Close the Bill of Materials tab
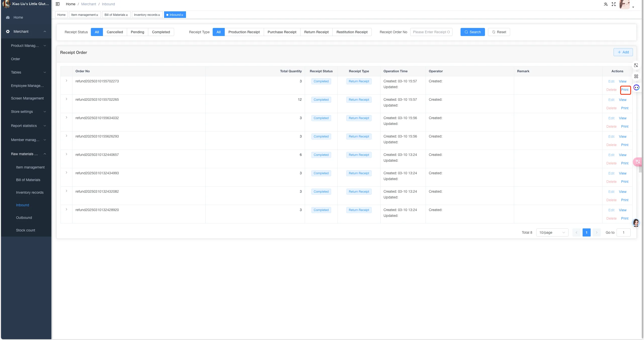 coord(127,15)
